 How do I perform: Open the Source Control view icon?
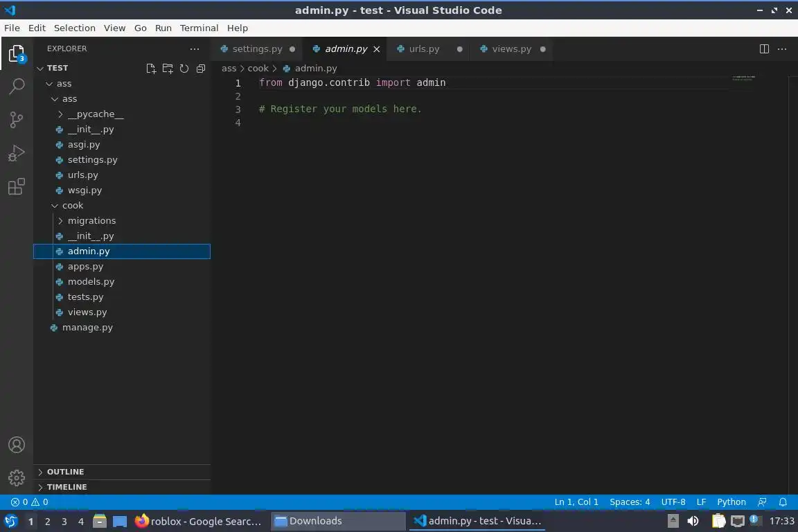click(17, 120)
